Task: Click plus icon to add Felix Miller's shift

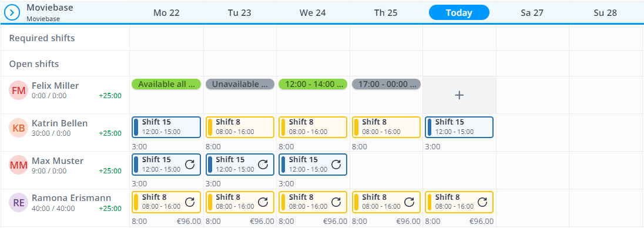Action: (x=459, y=95)
